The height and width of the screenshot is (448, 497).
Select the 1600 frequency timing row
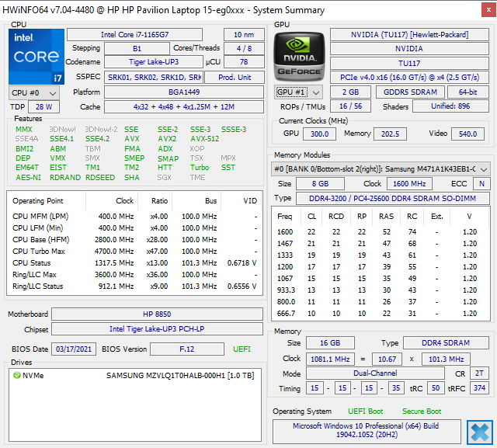[x=381, y=232]
